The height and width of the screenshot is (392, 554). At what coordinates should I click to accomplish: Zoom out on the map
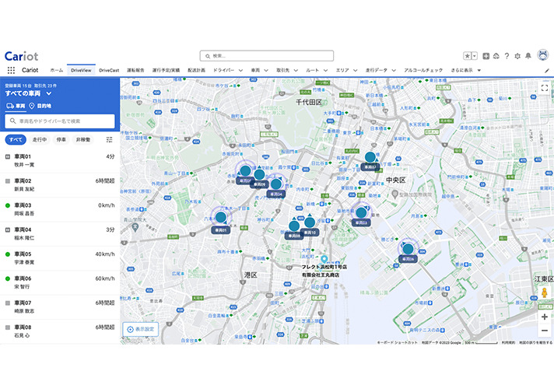pyautogui.click(x=545, y=331)
